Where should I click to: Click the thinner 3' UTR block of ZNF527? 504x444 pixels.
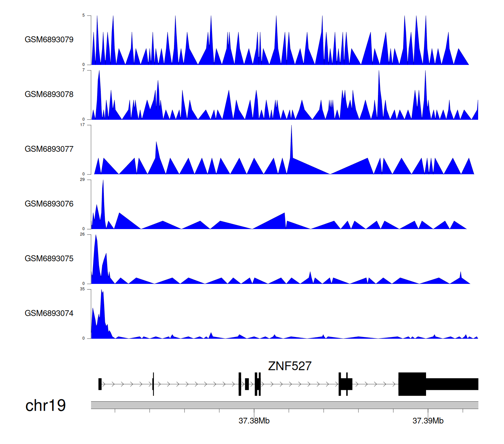point(452,384)
